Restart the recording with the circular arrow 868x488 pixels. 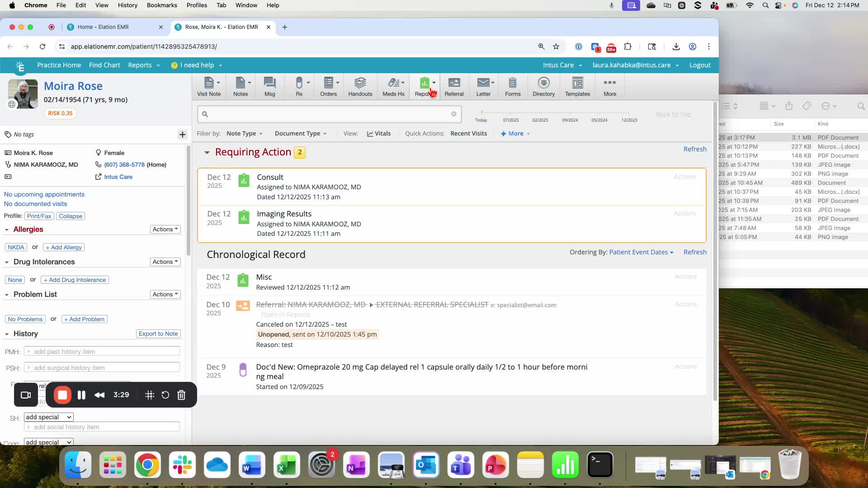tap(165, 395)
